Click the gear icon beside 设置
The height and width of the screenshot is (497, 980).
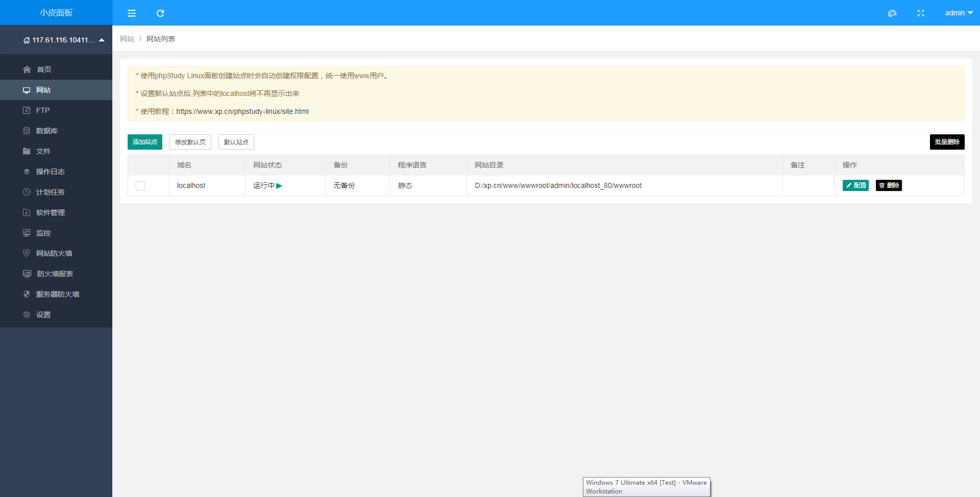click(27, 315)
